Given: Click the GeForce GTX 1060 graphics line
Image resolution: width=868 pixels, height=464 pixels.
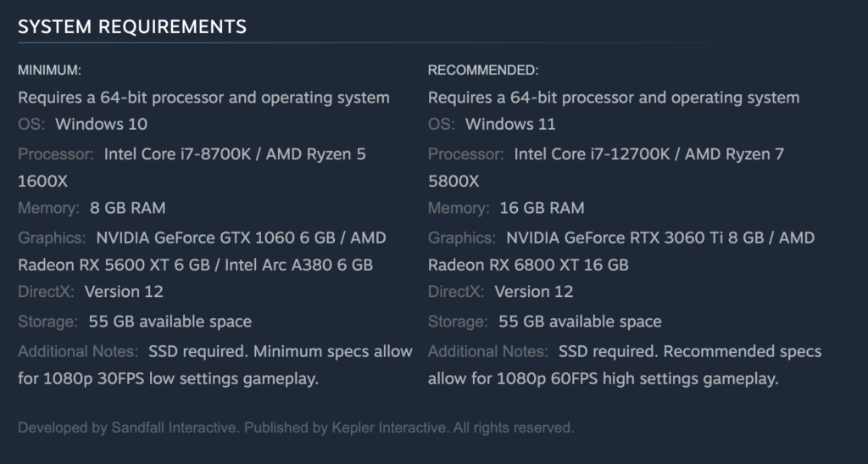Looking at the screenshot, I should click(x=241, y=238).
